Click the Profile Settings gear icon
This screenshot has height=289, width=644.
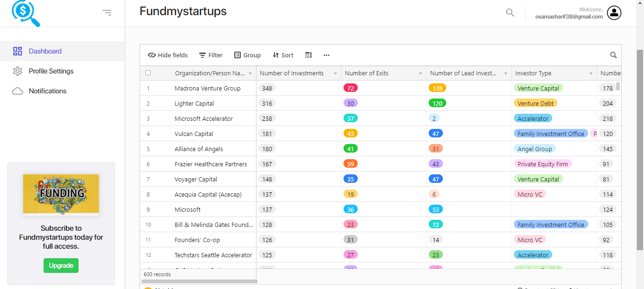18,71
